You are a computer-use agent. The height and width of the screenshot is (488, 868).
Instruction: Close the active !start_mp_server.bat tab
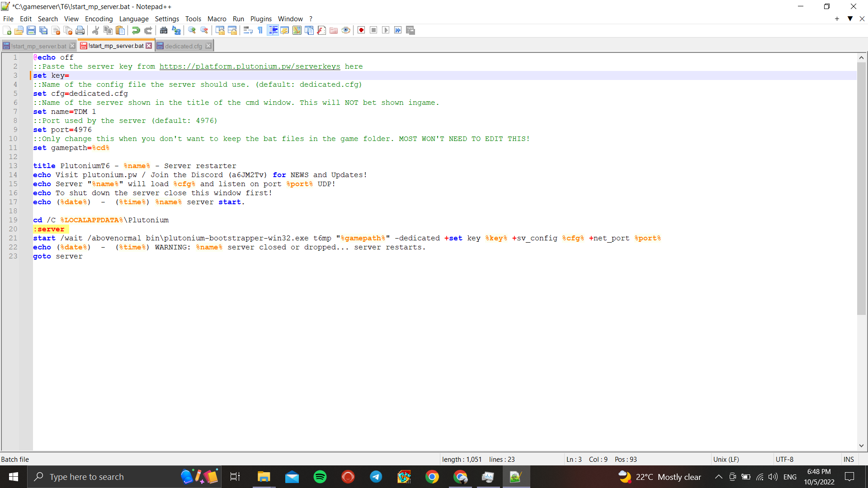tap(149, 46)
